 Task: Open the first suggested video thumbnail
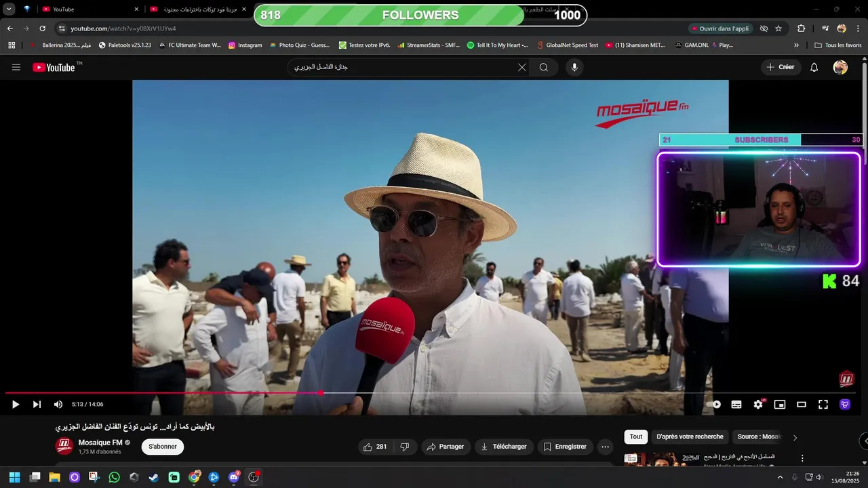pos(661,460)
